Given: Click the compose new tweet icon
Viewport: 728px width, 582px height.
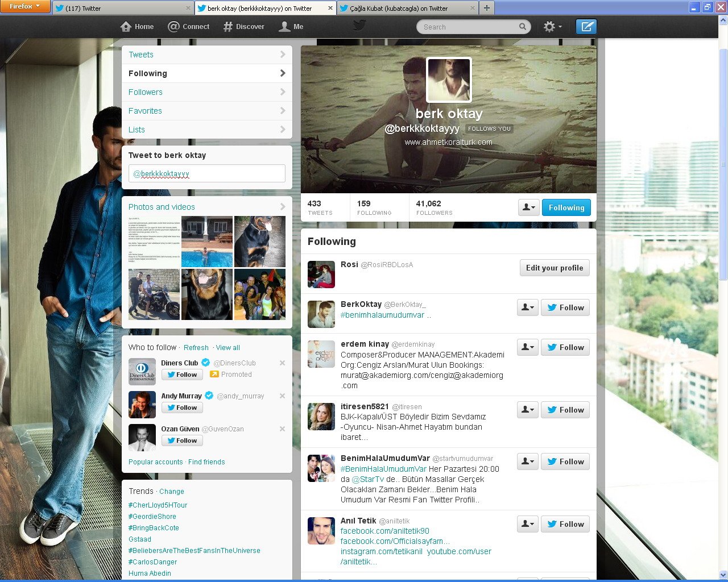Looking at the screenshot, I should [586, 27].
